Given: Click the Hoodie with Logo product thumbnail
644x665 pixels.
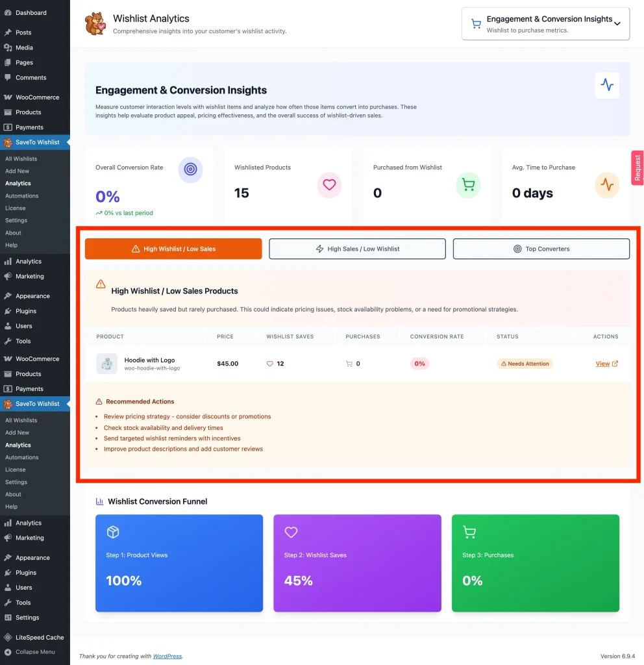Looking at the screenshot, I should (x=108, y=363).
